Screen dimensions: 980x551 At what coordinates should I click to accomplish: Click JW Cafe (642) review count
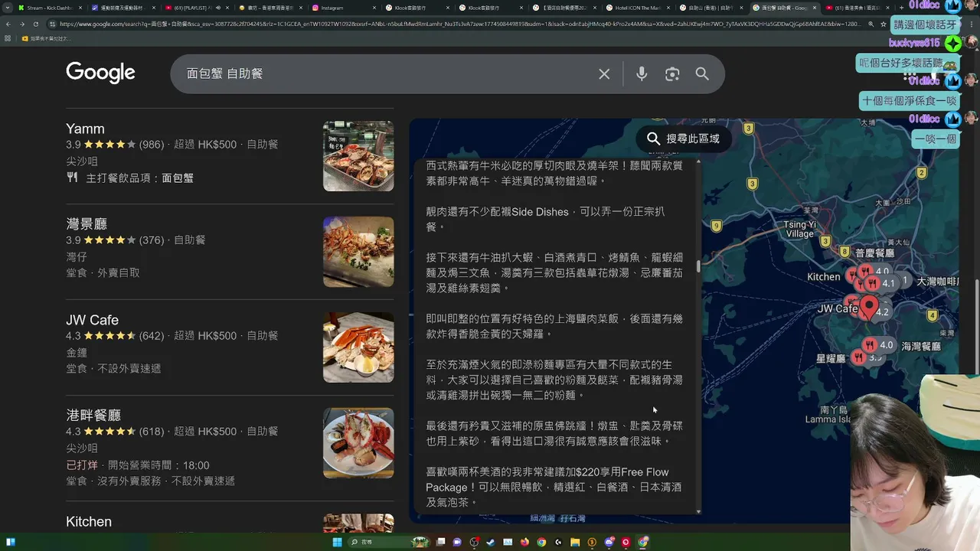(x=152, y=335)
